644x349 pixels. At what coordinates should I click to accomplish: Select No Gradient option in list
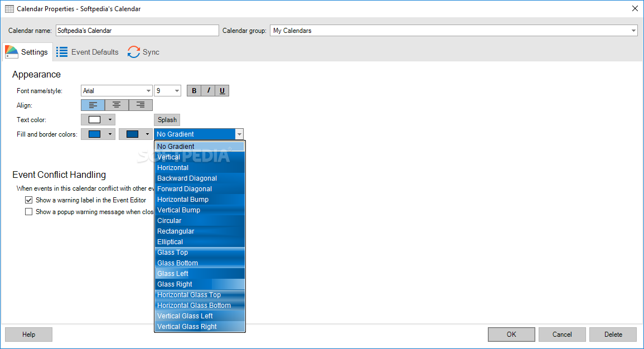pos(200,147)
